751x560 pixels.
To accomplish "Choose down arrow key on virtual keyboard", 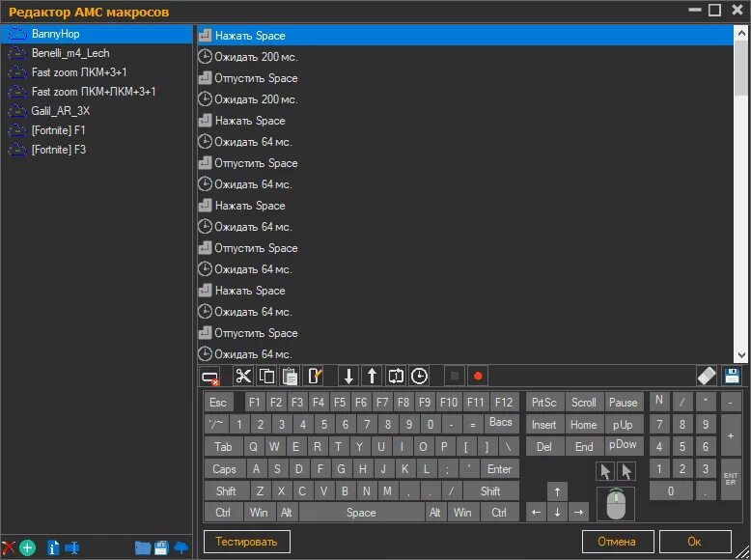I will pos(557,512).
